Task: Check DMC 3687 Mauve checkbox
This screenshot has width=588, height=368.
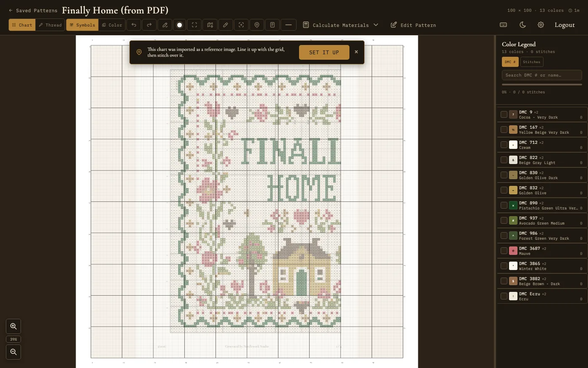Action: click(x=504, y=251)
